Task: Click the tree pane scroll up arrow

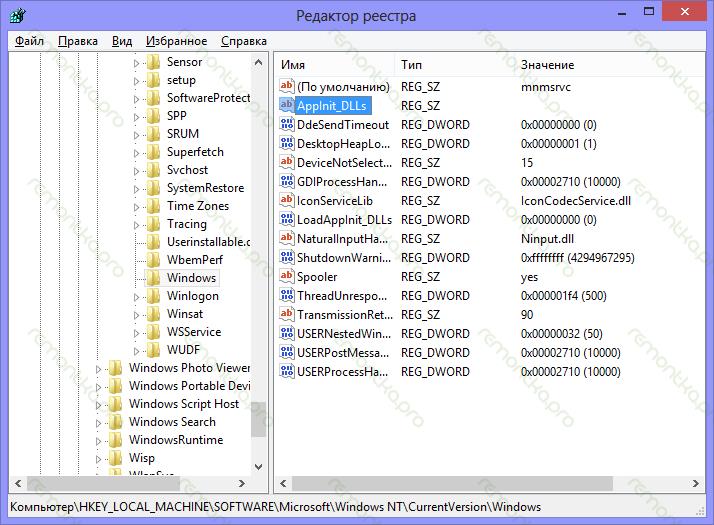Action: click(x=259, y=62)
